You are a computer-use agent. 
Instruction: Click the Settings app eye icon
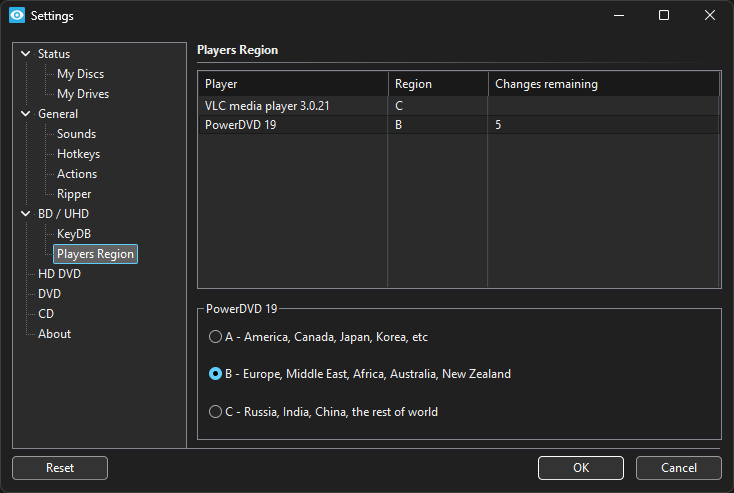coord(17,15)
